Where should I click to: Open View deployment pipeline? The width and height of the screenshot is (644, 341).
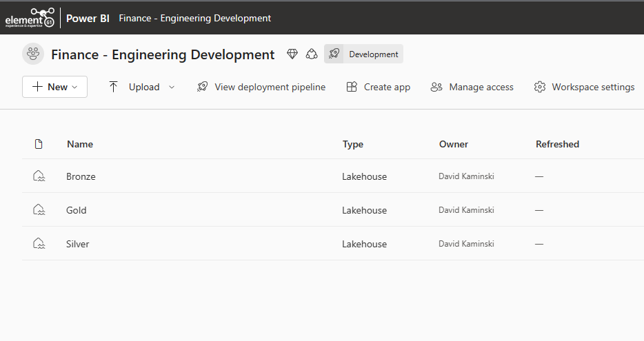[x=270, y=87]
